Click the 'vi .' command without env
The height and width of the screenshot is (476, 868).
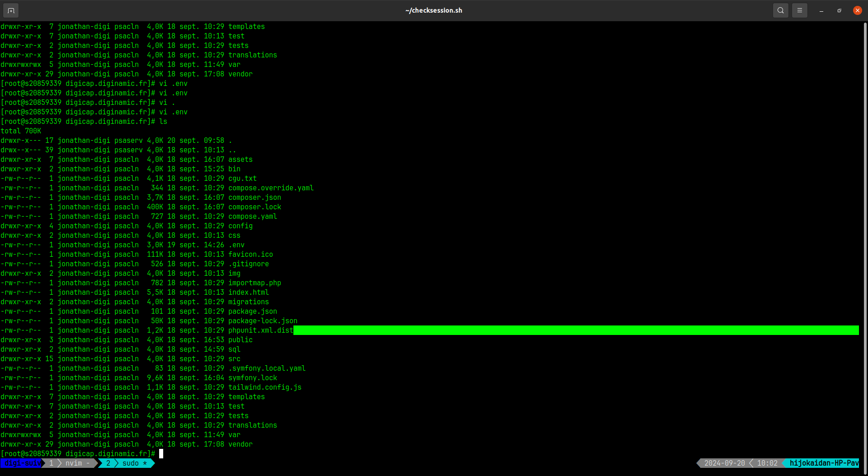coord(167,103)
